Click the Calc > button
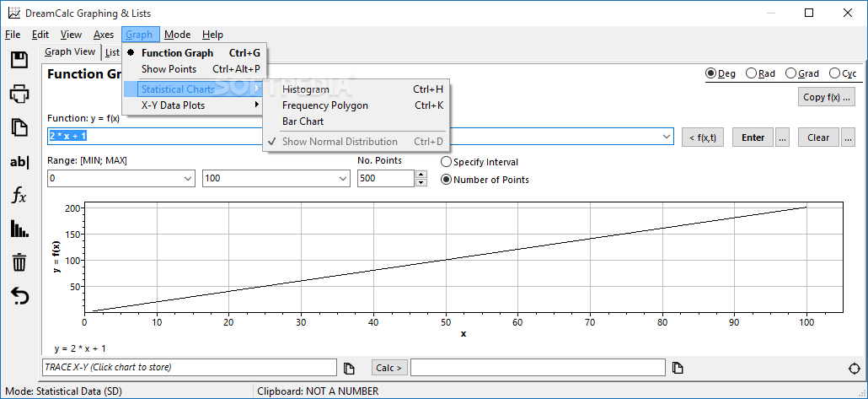 (389, 368)
